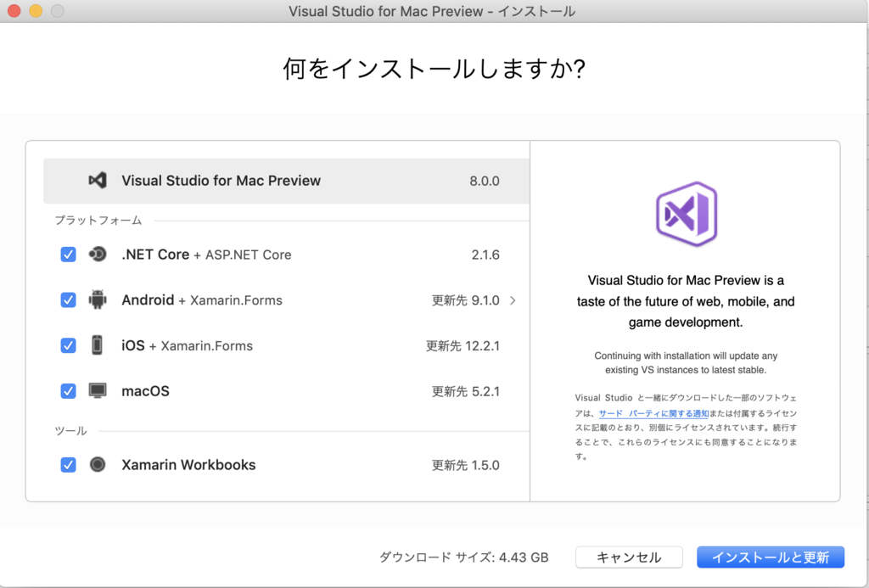869x588 pixels.
Task: Click the 'プラットフォーム' section header
Action: click(98, 220)
